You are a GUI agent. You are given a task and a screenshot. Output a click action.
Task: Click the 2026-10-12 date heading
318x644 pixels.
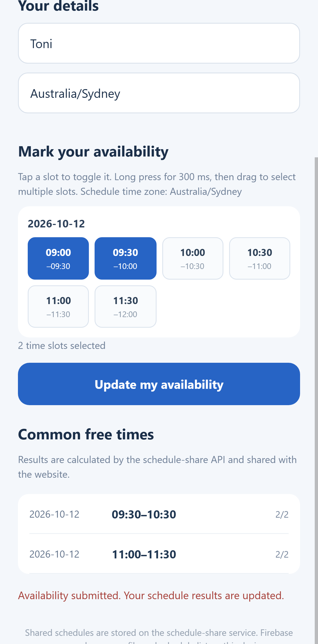point(56,224)
